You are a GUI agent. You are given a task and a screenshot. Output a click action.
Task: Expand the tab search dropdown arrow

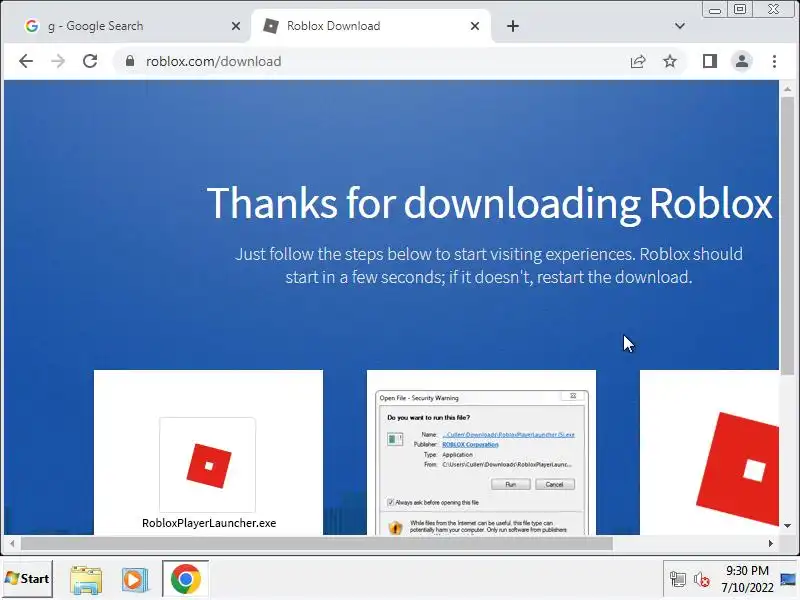[680, 26]
